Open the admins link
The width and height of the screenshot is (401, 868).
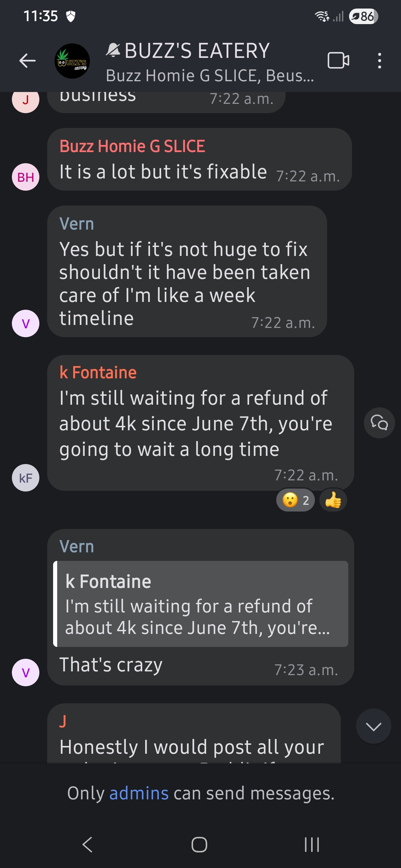[139, 793]
